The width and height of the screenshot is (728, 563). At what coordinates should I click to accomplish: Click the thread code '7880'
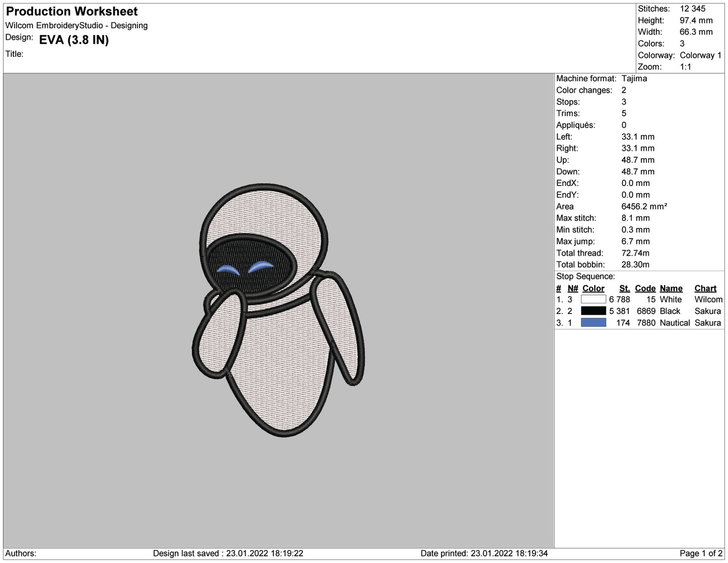pos(646,323)
